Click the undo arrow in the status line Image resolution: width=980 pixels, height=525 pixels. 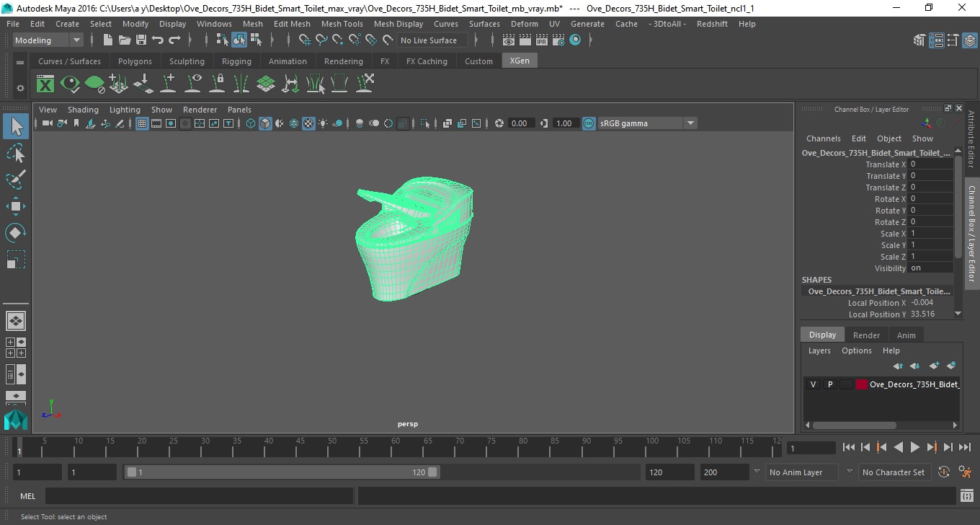coord(158,40)
